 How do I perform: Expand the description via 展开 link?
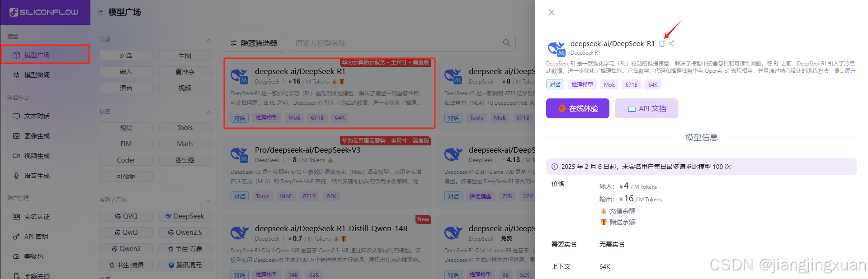click(x=850, y=71)
